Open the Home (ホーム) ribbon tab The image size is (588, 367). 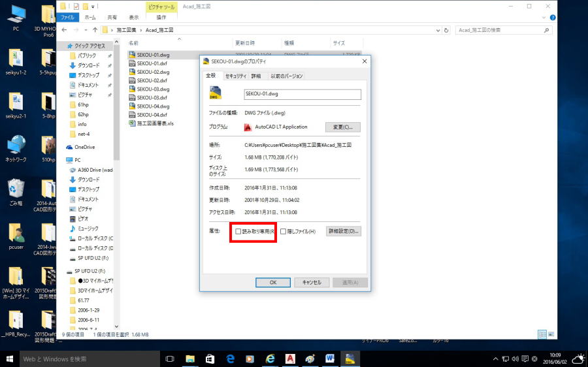click(x=90, y=17)
